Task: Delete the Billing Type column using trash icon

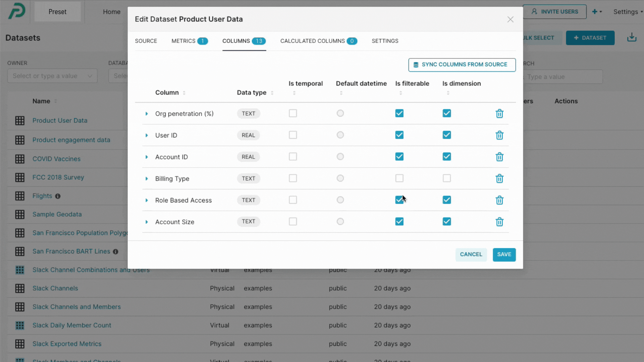Action: (x=499, y=178)
